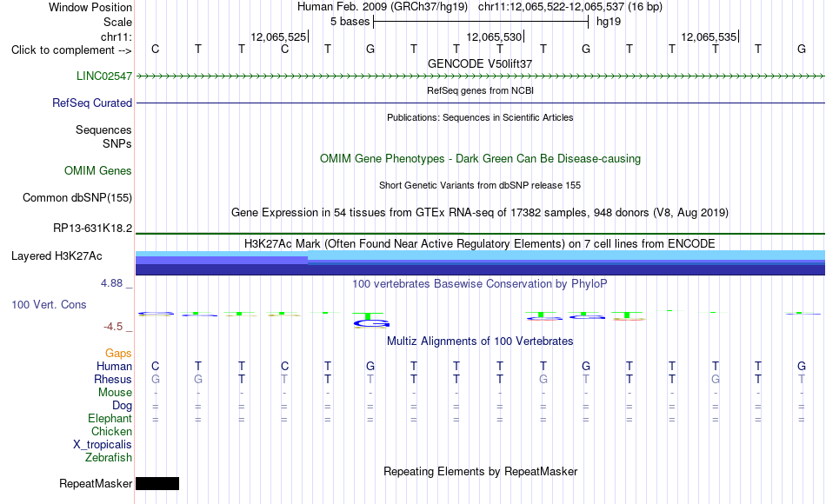Click 'Multiz Alignments of 100 Vertebrates' title
This screenshot has height=504, width=826.
[480, 342]
